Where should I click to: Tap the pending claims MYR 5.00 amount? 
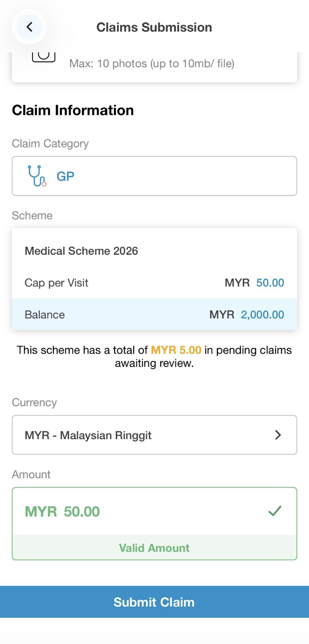[x=176, y=350]
